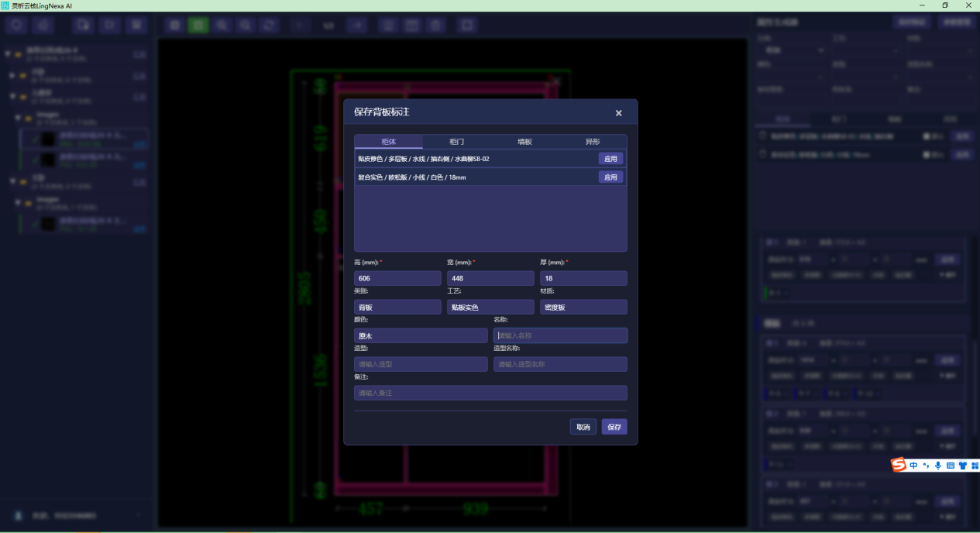Cancel with the 取消 button
The image size is (980, 533).
[x=583, y=427]
